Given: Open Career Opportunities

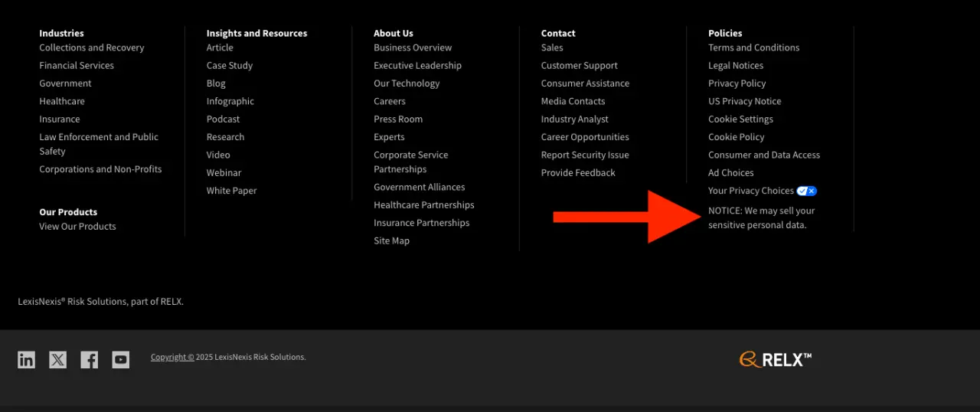Looking at the screenshot, I should 585,137.
